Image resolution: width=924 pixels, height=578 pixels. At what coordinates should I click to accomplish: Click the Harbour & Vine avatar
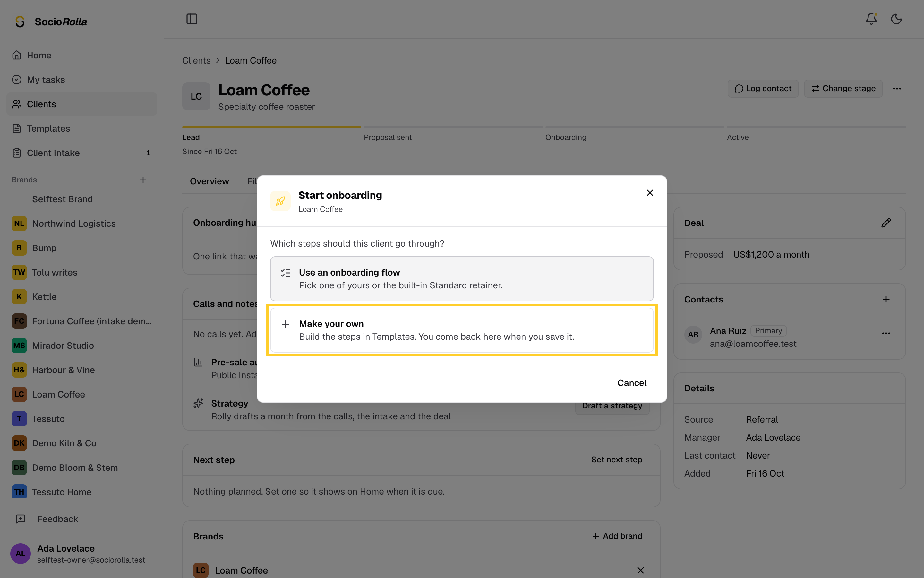pyautogui.click(x=19, y=370)
